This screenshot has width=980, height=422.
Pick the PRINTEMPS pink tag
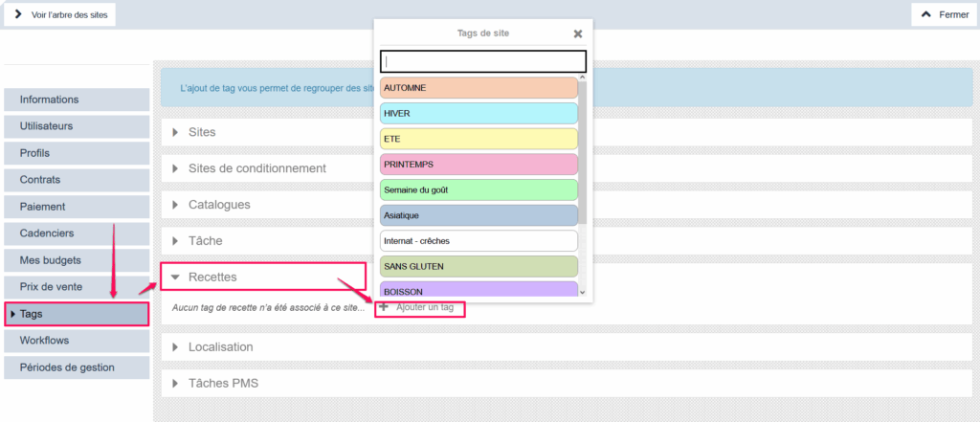point(479,165)
